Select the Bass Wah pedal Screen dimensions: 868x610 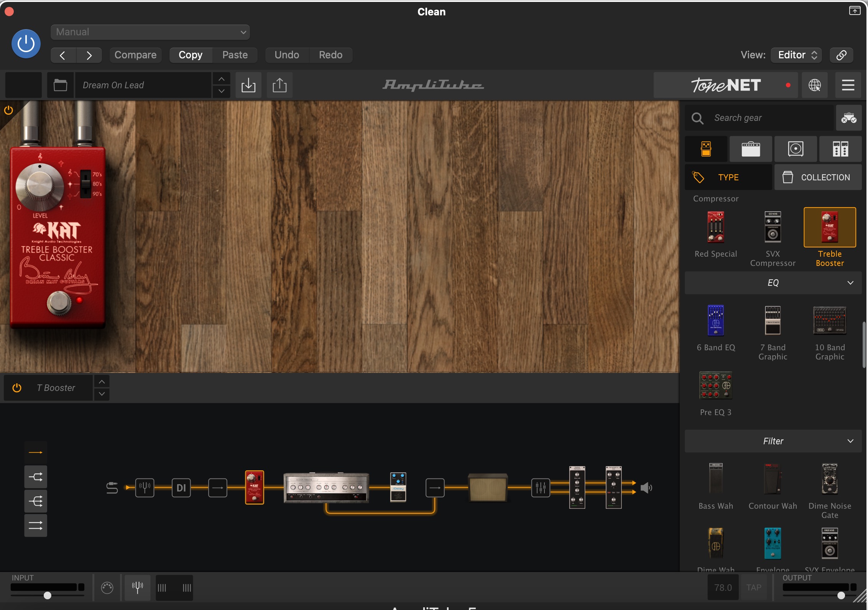point(715,479)
